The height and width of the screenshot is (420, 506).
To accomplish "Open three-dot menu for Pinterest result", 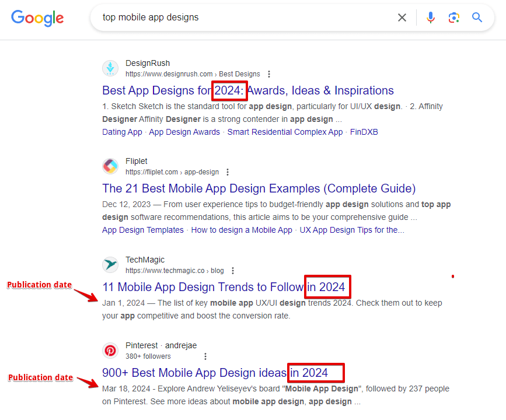I will point(205,356).
